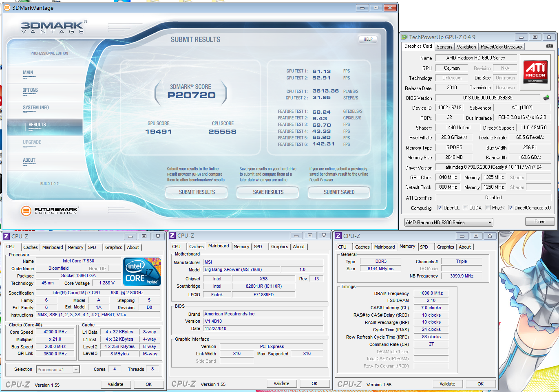The image size is (559, 392).
Task: Click the GPU-Z screenshot camera icon
Action: [550, 46]
